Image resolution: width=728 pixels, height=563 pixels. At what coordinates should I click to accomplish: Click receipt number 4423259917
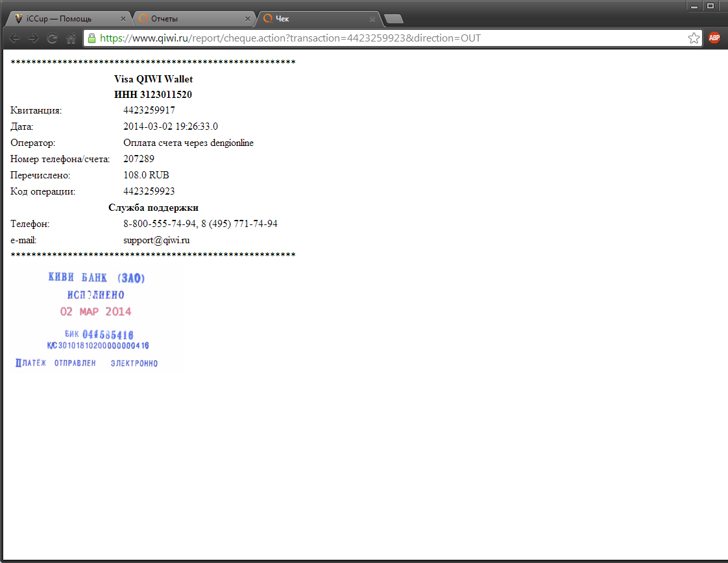click(149, 110)
